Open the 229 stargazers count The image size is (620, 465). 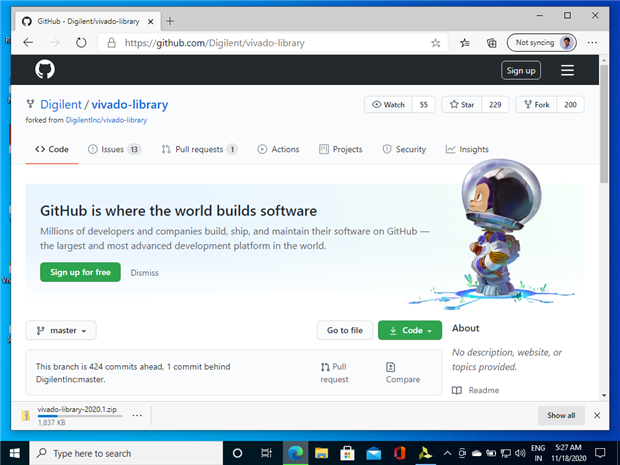point(495,105)
